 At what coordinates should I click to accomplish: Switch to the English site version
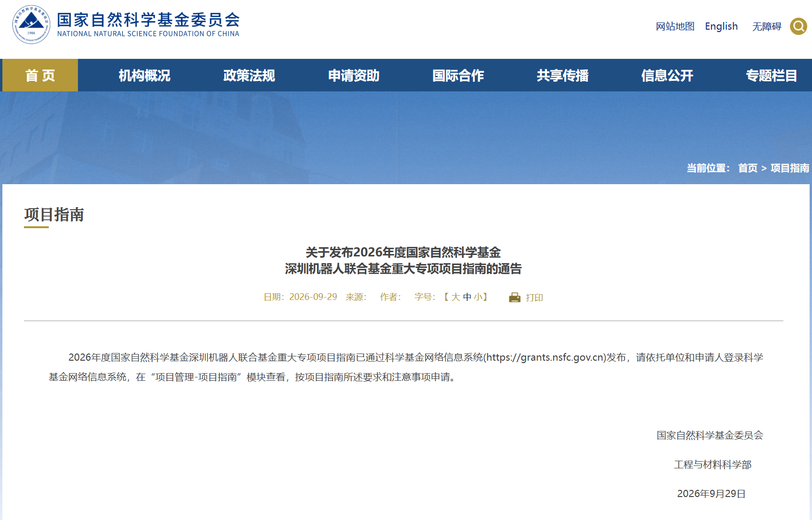[721, 26]
